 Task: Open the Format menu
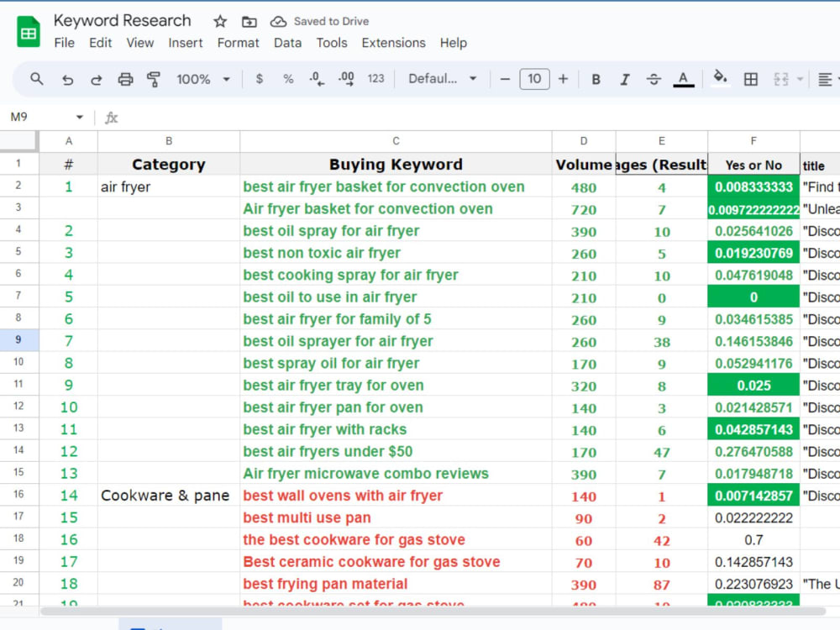[x=238, y=43]
